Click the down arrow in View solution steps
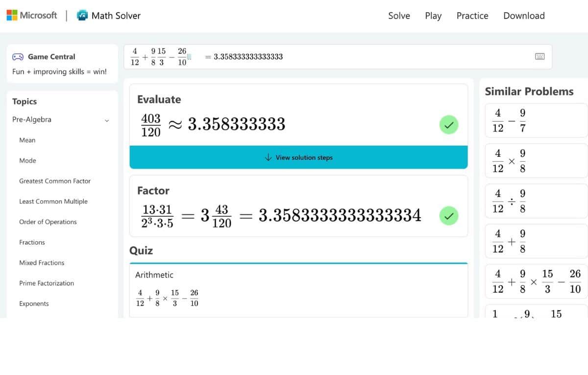Viewport: 588px width, 375px height. [268, 157]
